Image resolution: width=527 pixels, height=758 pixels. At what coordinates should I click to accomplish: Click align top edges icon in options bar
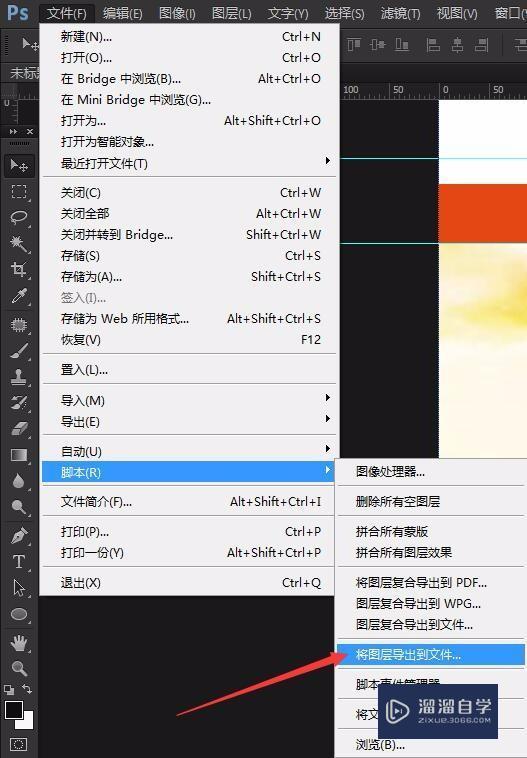354,45
